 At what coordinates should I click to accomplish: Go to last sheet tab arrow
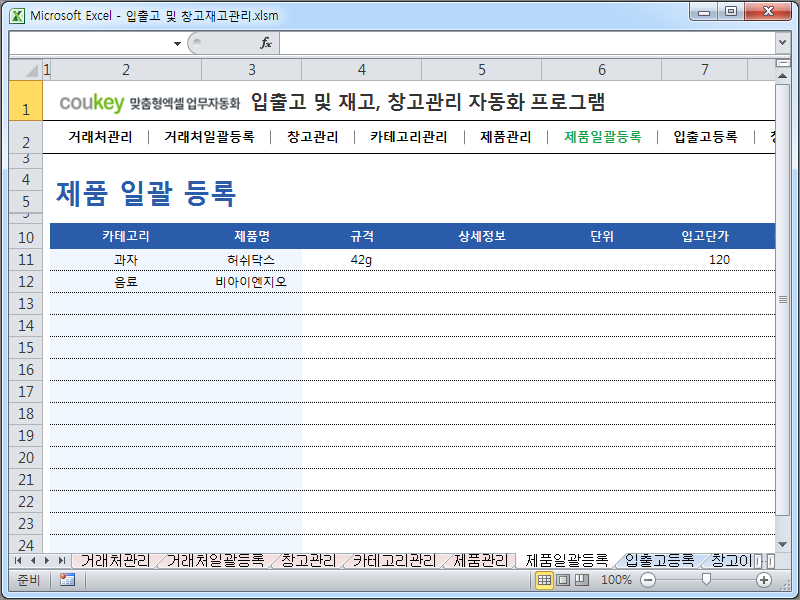point(62,561)
